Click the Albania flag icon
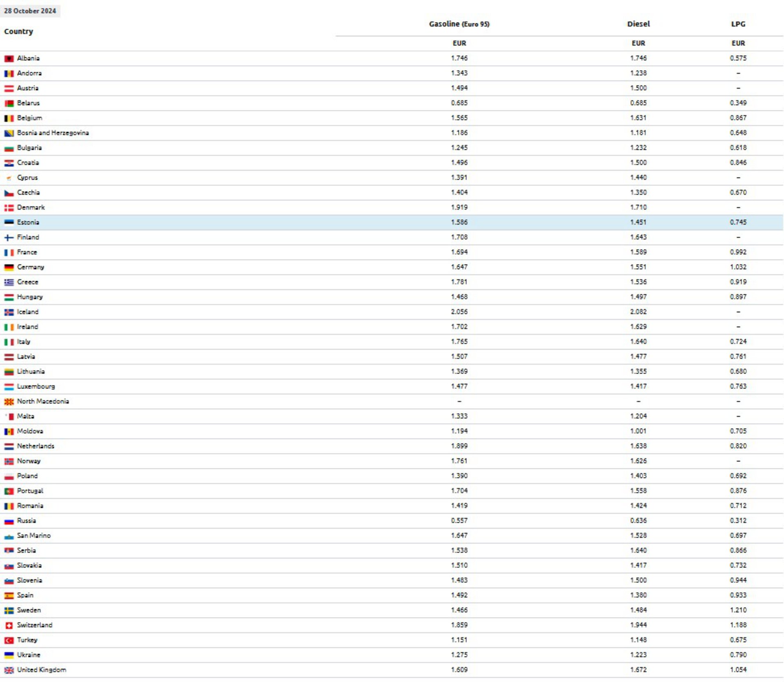The width and height of the screenshot is (784, 682). 9,59
